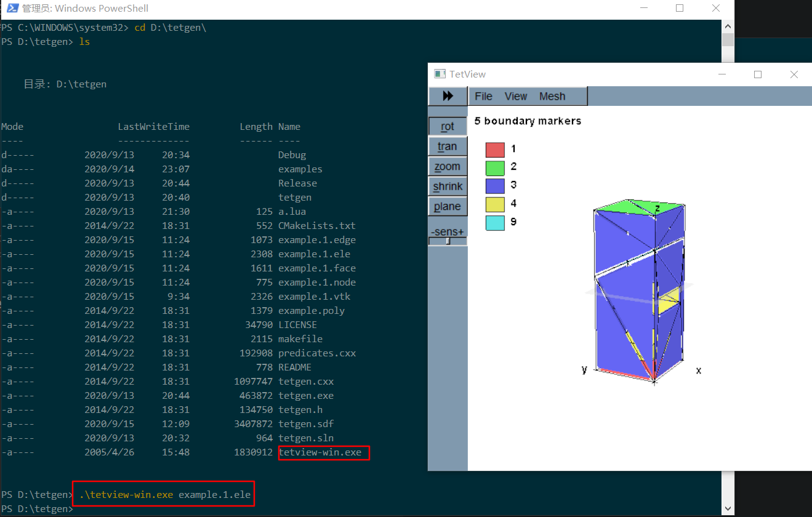Click the PowerShell scrollbar up arrow
The image size is (812, 517).
pyautogui.click(x=728, y=26)
